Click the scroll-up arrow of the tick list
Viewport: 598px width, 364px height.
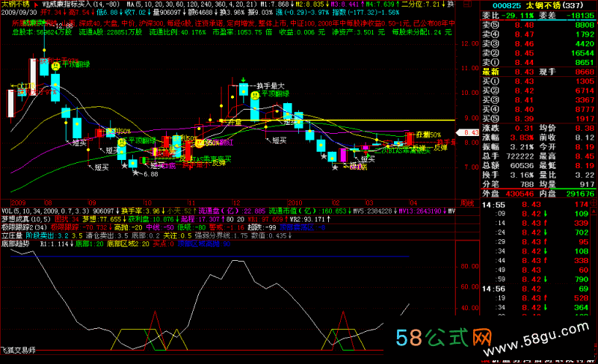594,210
